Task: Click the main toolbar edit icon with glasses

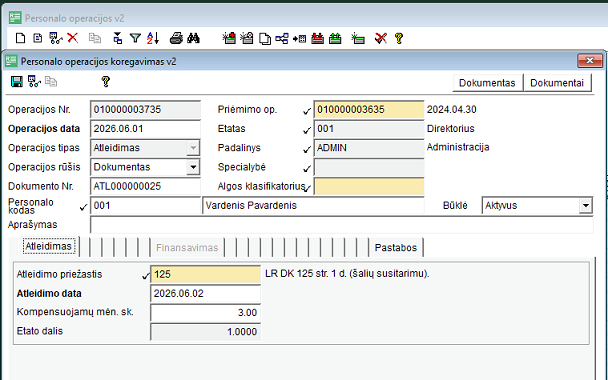Action: [56, 38]
